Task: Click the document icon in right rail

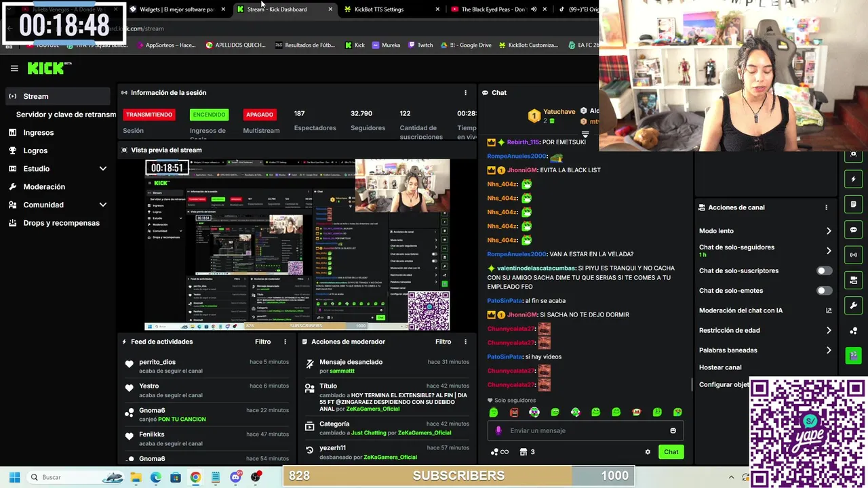Action: coord(854,205)
